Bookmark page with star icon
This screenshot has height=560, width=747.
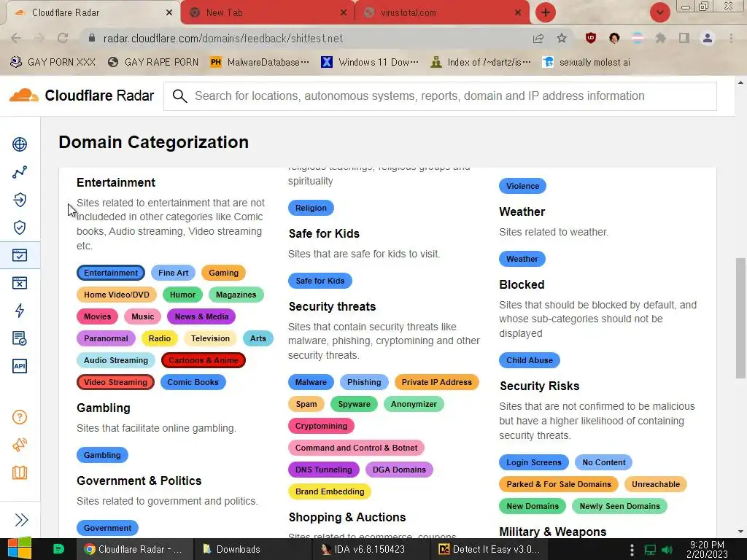pos(562,38)
